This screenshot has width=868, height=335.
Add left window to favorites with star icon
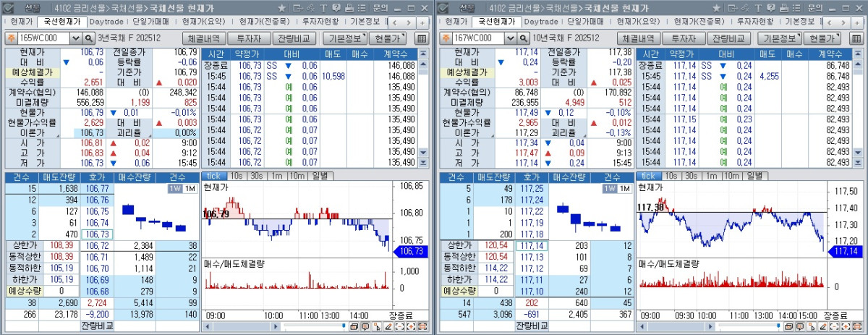click(281, 7)
